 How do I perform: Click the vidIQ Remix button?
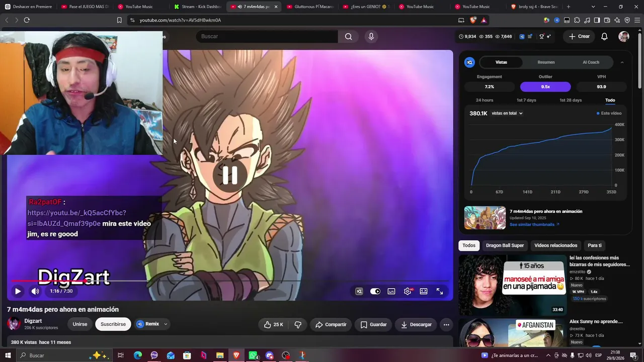point(148,324)
